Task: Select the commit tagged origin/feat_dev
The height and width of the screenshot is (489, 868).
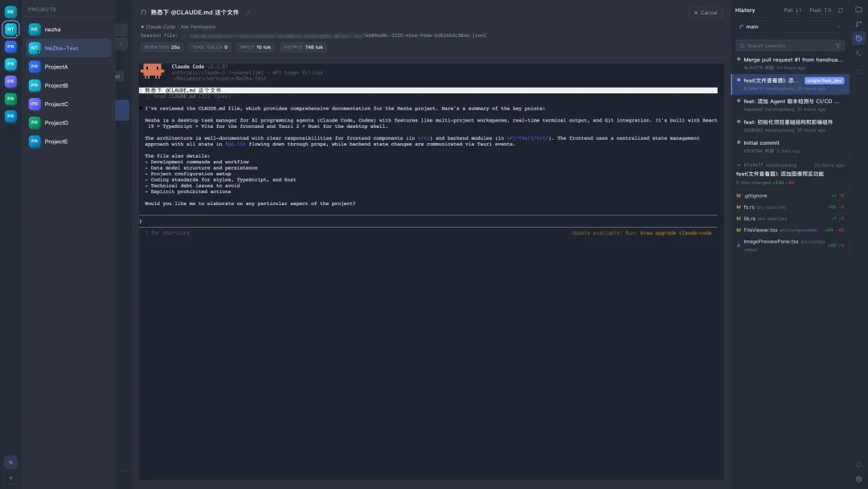Action: point(790,84)
